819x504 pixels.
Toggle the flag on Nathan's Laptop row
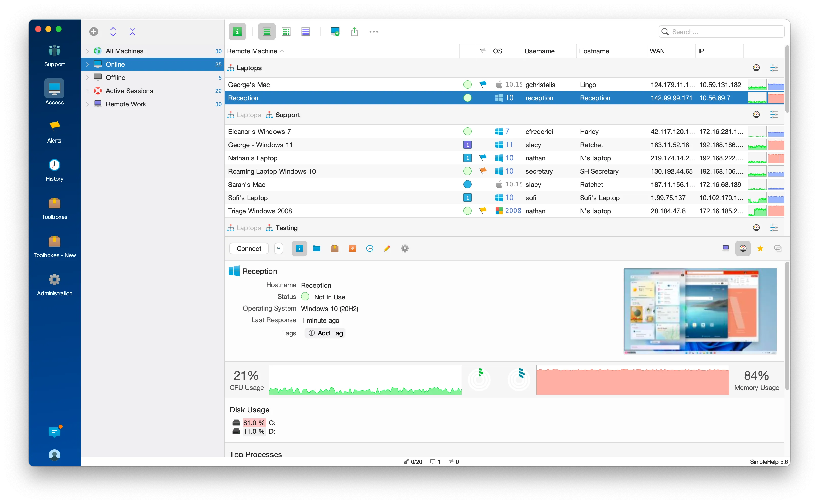click(x=483, y=158)
